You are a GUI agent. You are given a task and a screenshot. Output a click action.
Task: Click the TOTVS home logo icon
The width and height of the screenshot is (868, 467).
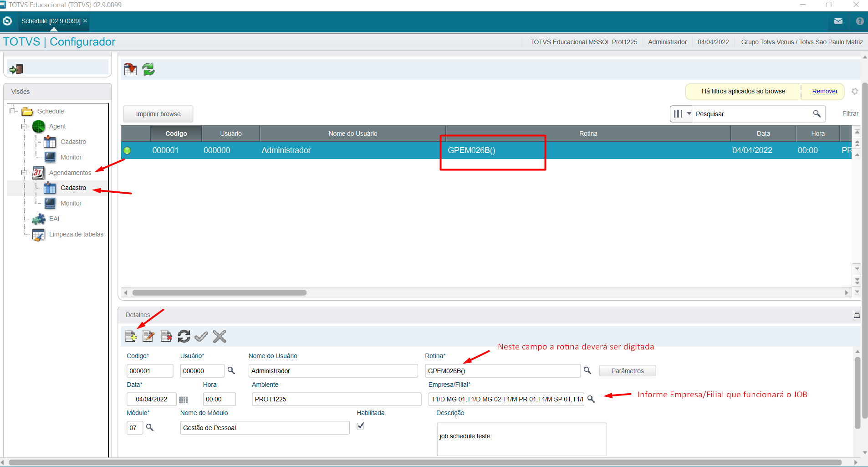7,21
